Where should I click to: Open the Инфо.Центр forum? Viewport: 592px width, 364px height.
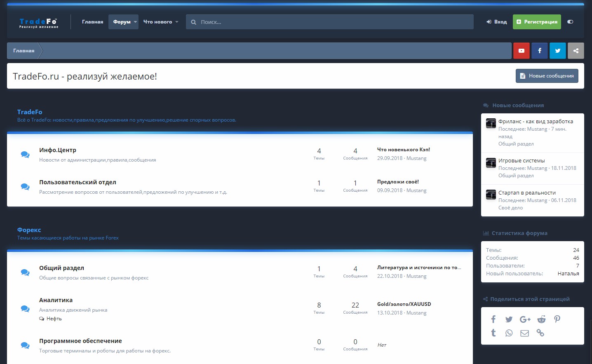[x=58, y=150]
